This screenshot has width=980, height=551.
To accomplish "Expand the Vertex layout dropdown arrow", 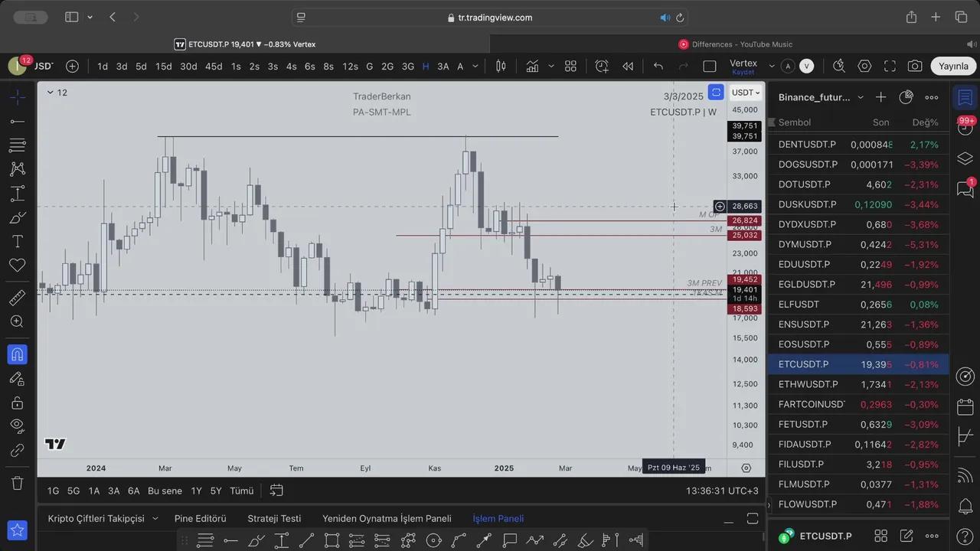I will [772, 67].
